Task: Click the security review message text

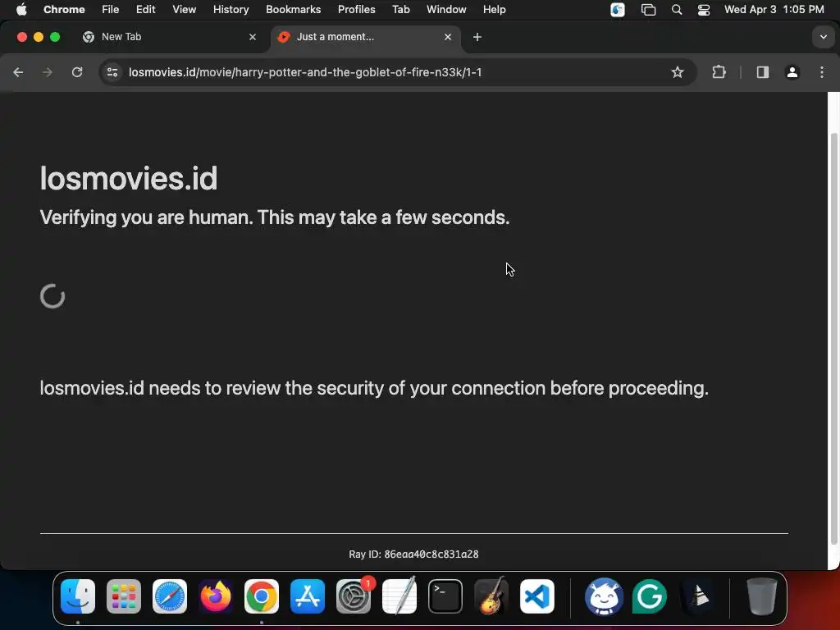Action: coord(374,388)
